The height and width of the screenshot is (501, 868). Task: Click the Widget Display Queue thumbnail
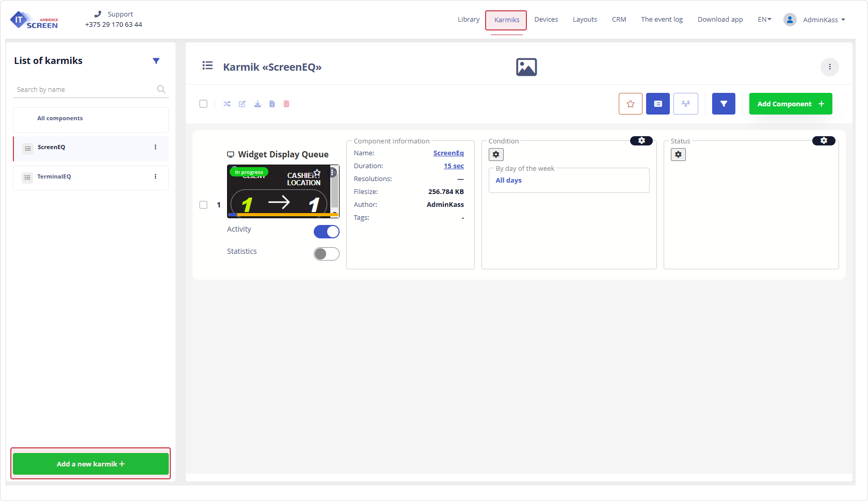tap(283, 191)
